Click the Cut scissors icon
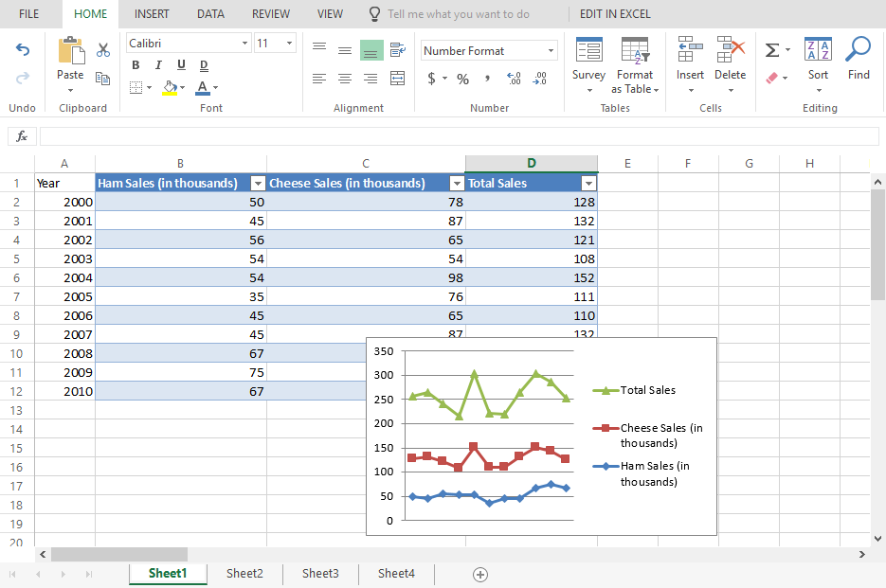This screenshot has height=588, width=886. (103, 50)
